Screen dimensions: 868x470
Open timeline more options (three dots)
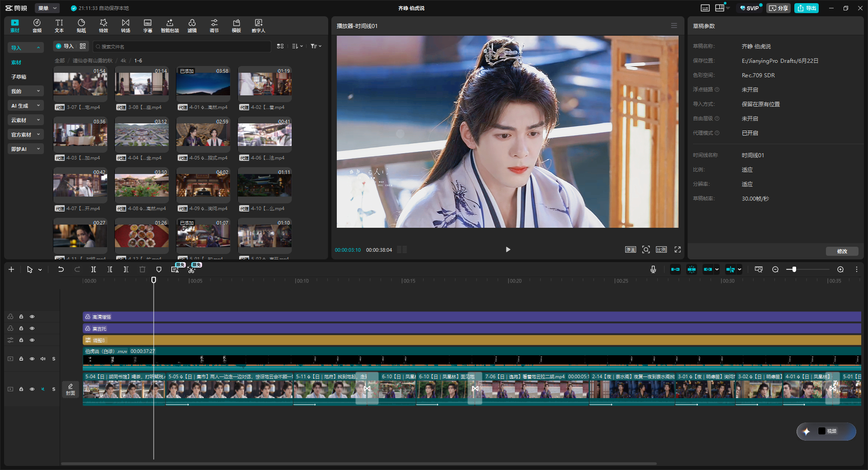tap(857, 269)
